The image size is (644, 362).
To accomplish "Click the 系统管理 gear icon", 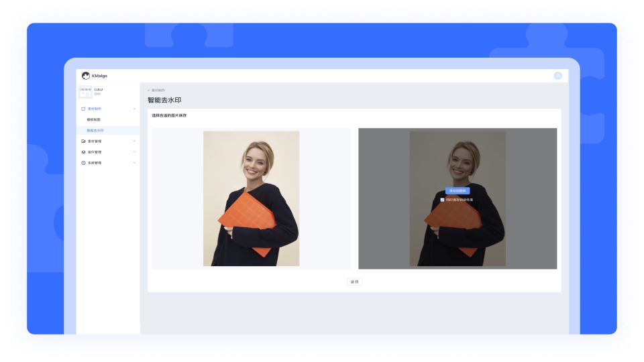I will coord(83,163).
